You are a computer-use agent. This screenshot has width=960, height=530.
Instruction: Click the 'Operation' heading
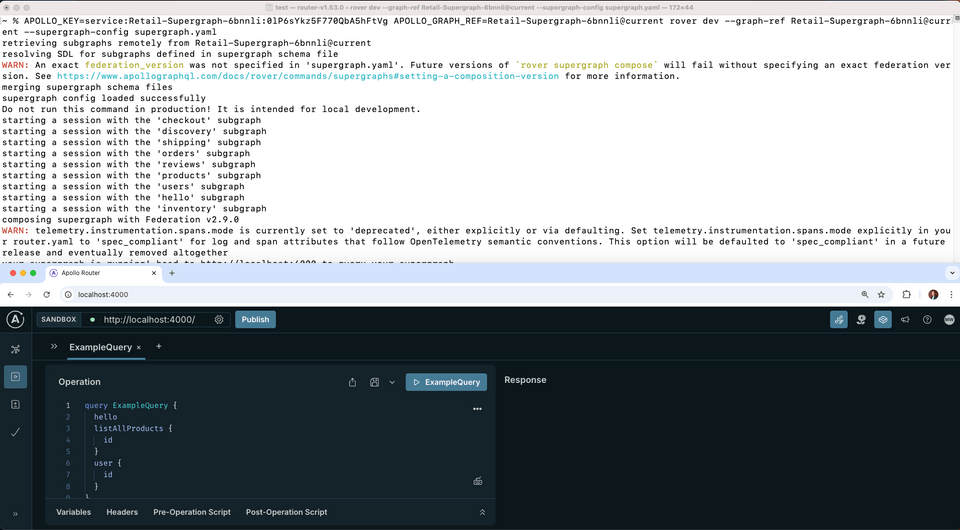(80, 382)
